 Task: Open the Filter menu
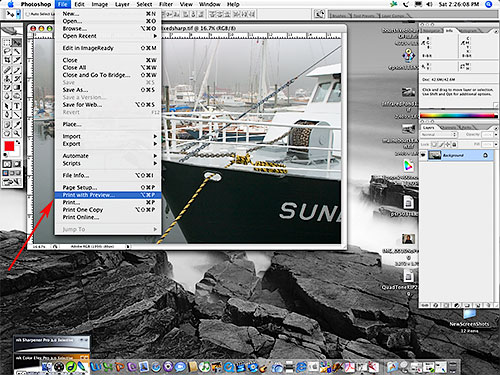coord(166,4)
